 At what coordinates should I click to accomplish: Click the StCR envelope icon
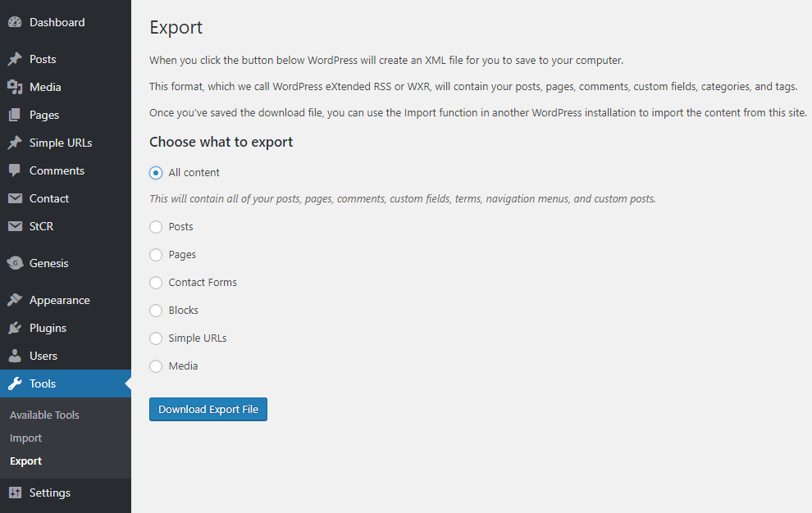point(15,226)
